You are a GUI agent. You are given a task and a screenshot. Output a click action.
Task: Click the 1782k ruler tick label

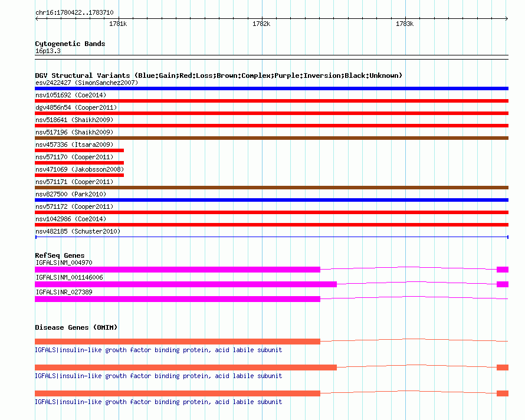pos(261,24)
